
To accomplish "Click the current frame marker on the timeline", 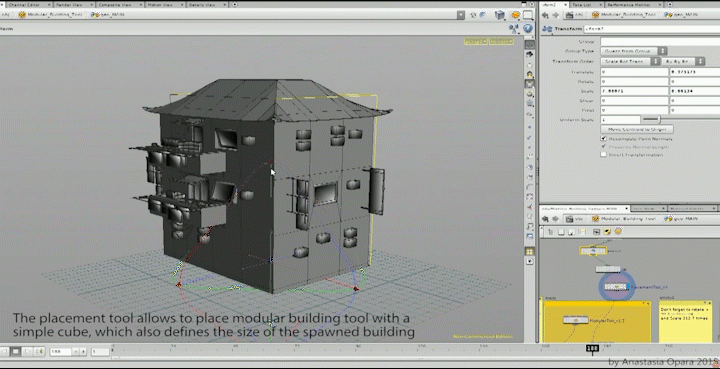I will coord(592,348).
